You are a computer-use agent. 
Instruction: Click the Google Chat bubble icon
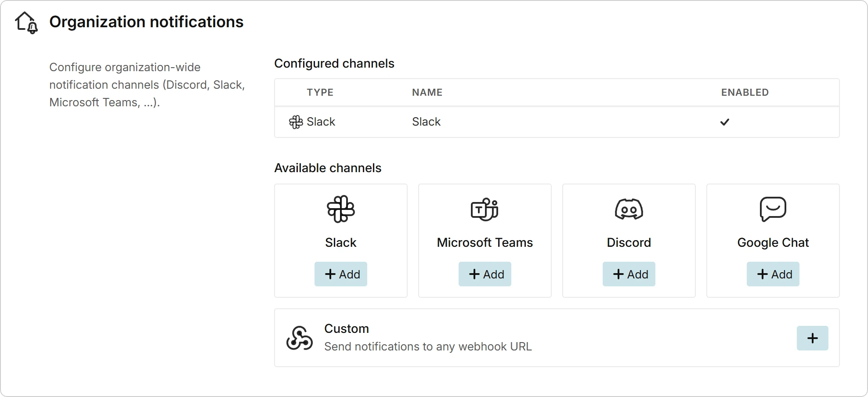tap(773, 209)
